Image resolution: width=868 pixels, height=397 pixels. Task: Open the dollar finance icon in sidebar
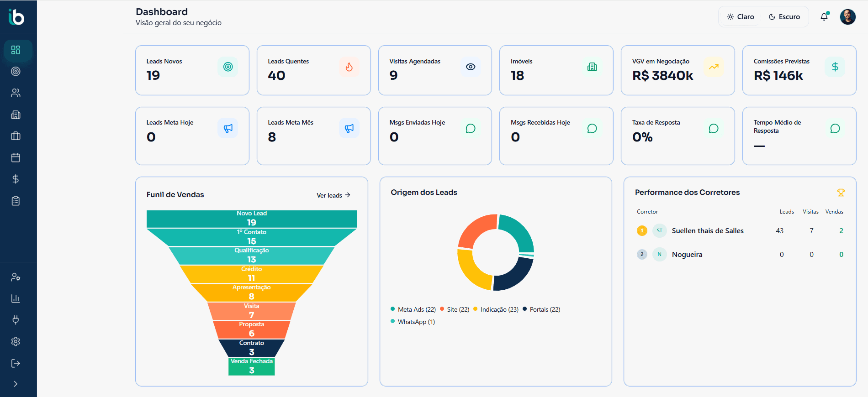pos(16,179)
